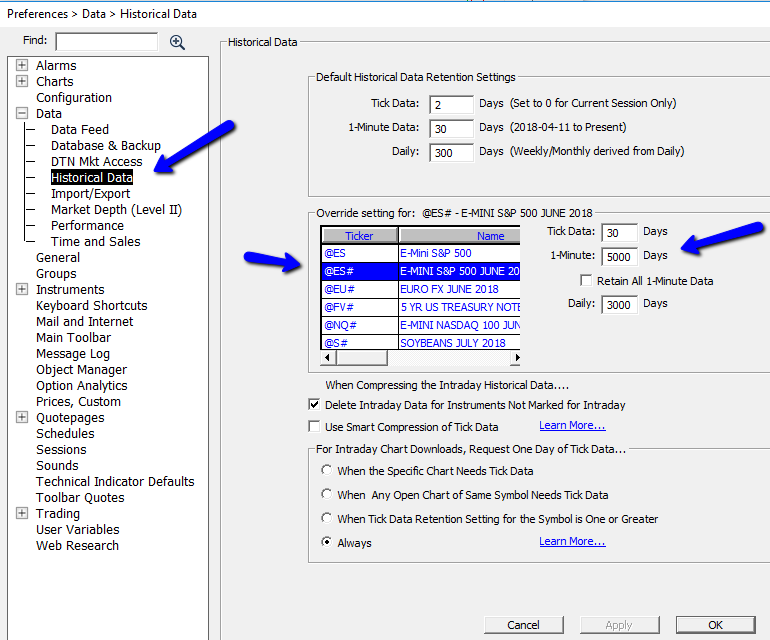Click the default 1-Minute Data days field
The height and width of the screenshot is (640, 770).
point(451,129)
